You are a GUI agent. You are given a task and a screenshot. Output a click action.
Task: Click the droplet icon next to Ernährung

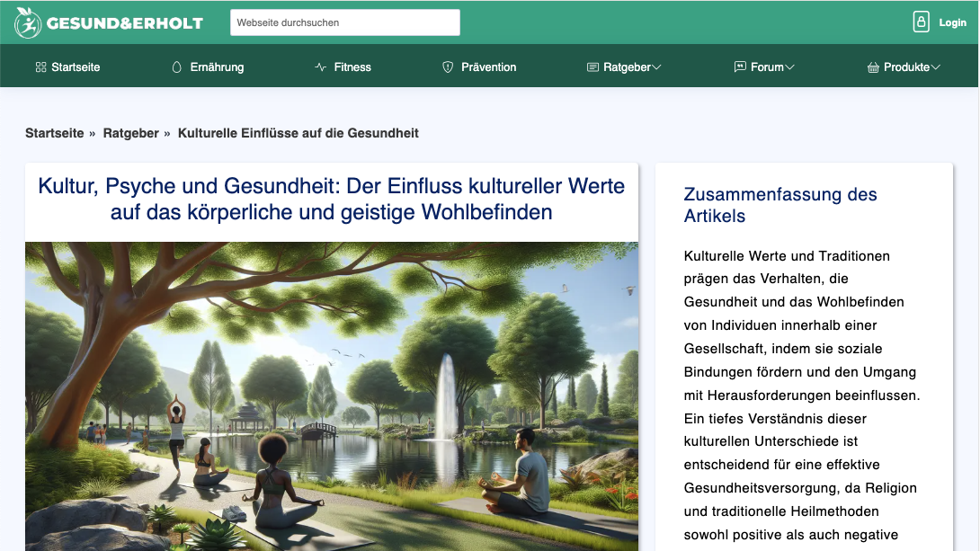[176, 66]
